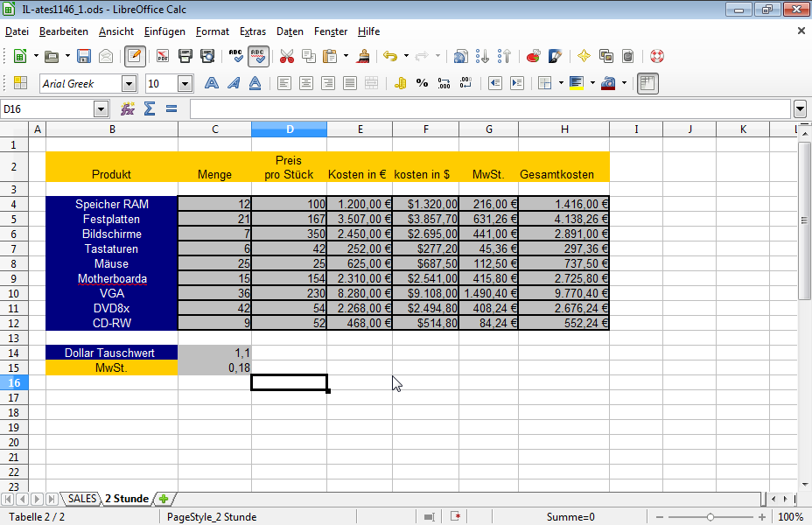The height and width of the screenshot is (525, 812).
Task: Insert a hyperlink via globe icon
Action: coord(460,56)
